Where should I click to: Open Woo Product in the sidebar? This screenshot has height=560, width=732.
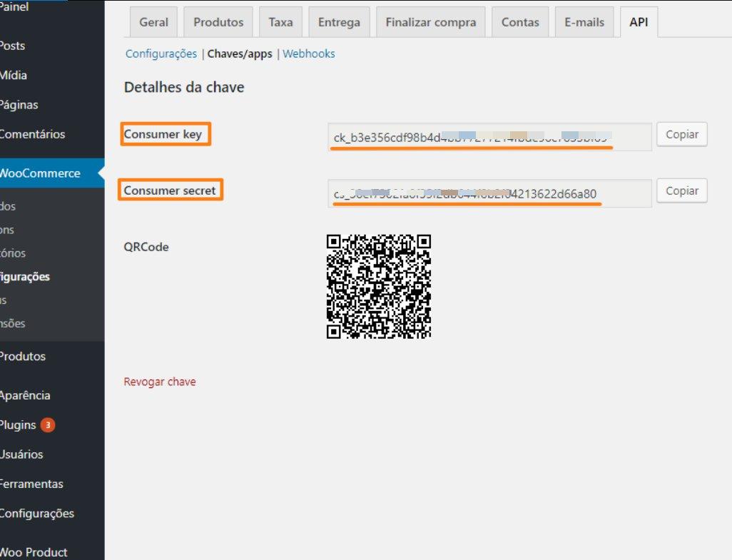click(33, 552)
